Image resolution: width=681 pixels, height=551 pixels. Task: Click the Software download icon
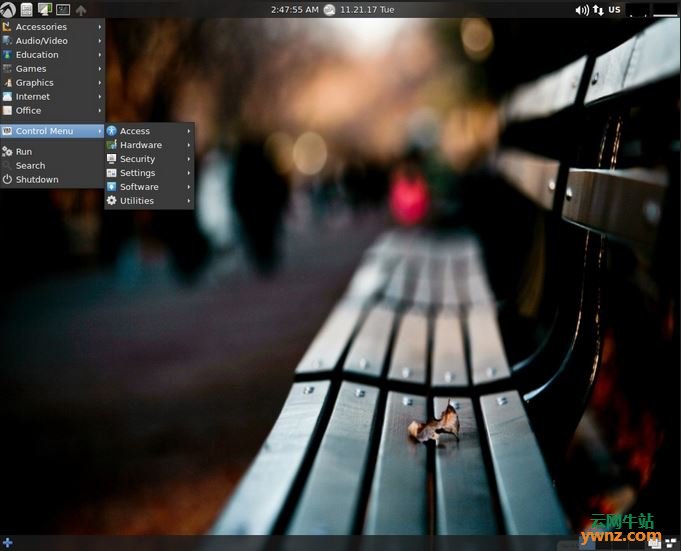click(112, 187)
